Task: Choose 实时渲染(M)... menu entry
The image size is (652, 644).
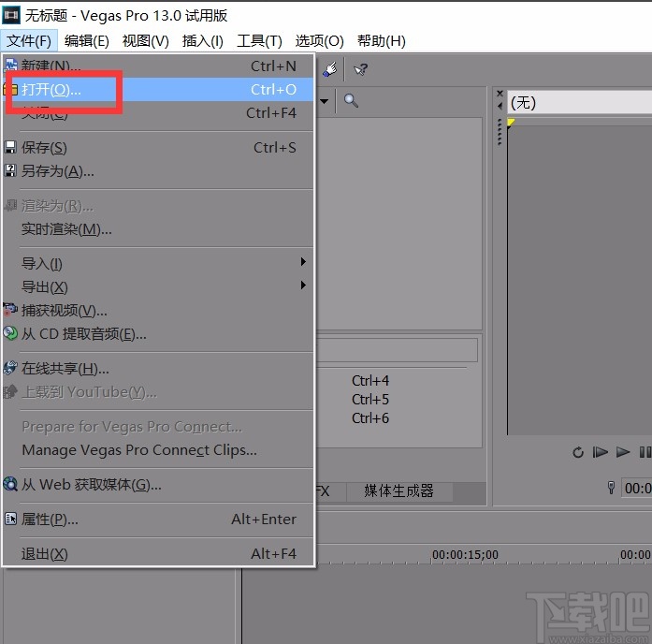Action: (158, 228)
